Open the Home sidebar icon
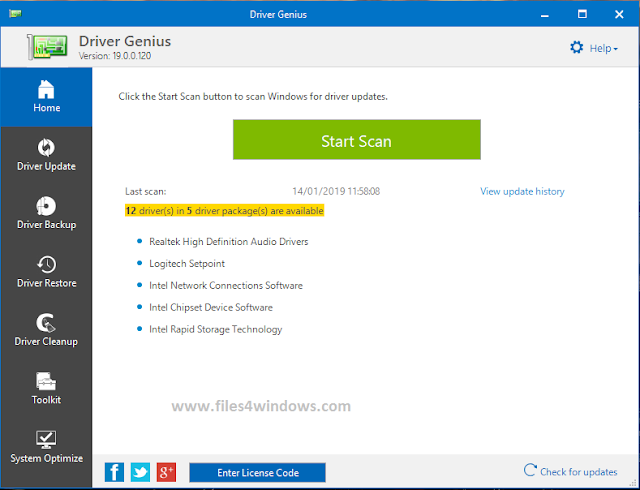The width and height of the screenshot is (640, 490). tap(46, 89)
